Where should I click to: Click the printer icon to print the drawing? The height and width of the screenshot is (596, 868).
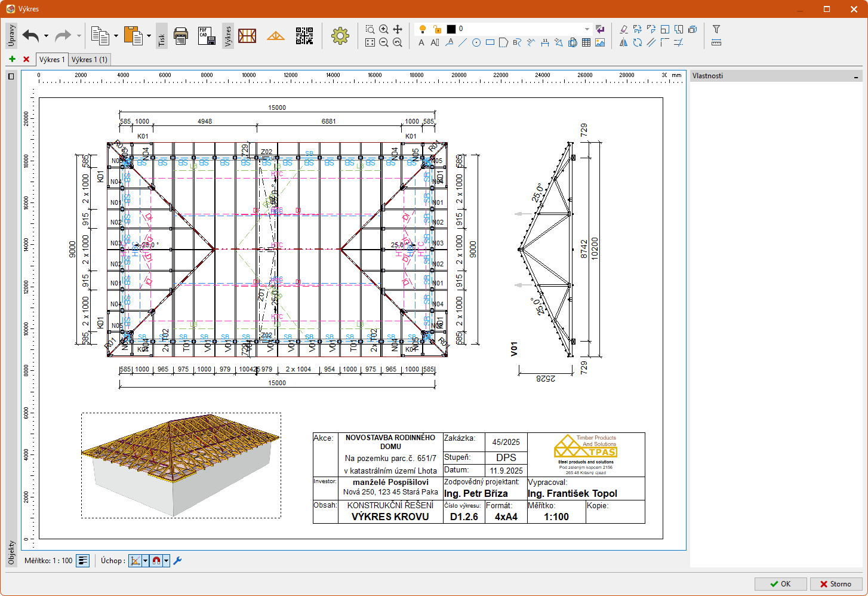[181, 36]
